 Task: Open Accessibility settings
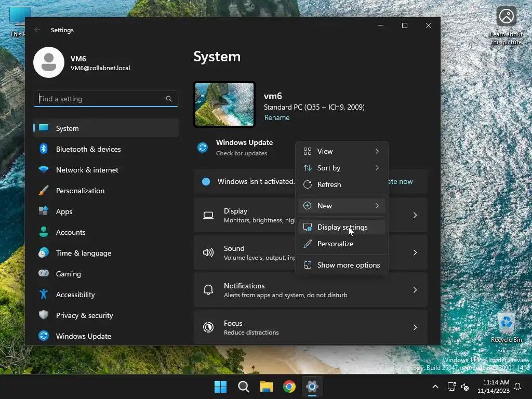(106, 295)
